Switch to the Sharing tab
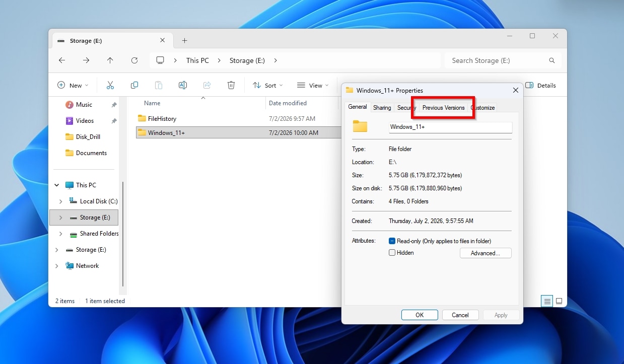Viewport: 624px width, 364px height. (382, 108)
